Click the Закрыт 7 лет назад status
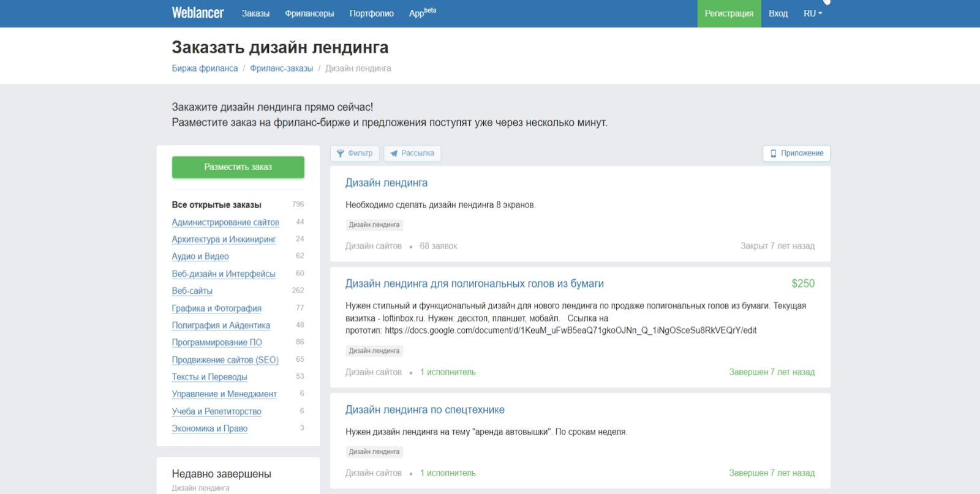Viewport: 980px width, 494px height. (x=778, y=246)
